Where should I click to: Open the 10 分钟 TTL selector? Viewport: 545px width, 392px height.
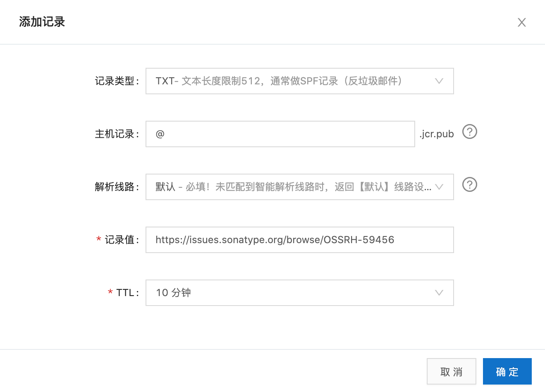point(300,293)
